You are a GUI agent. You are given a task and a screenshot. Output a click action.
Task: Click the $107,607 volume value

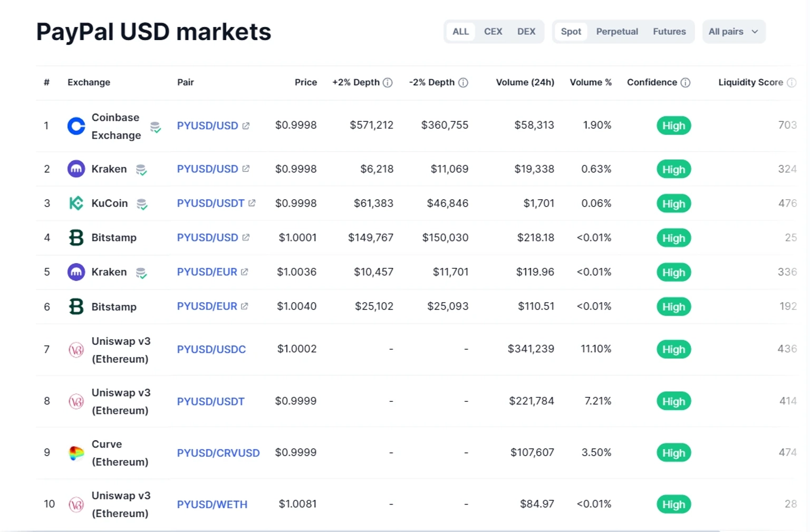pyautogui.click(x=532, y=452)
